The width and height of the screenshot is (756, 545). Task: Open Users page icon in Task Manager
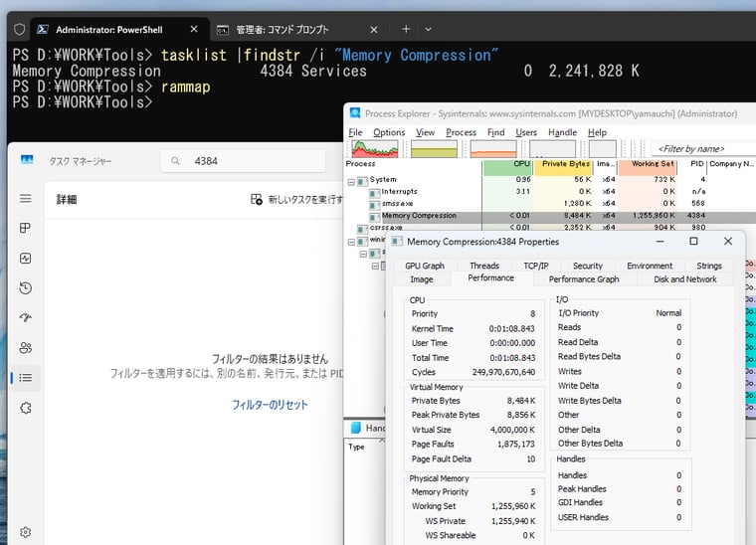26,348
